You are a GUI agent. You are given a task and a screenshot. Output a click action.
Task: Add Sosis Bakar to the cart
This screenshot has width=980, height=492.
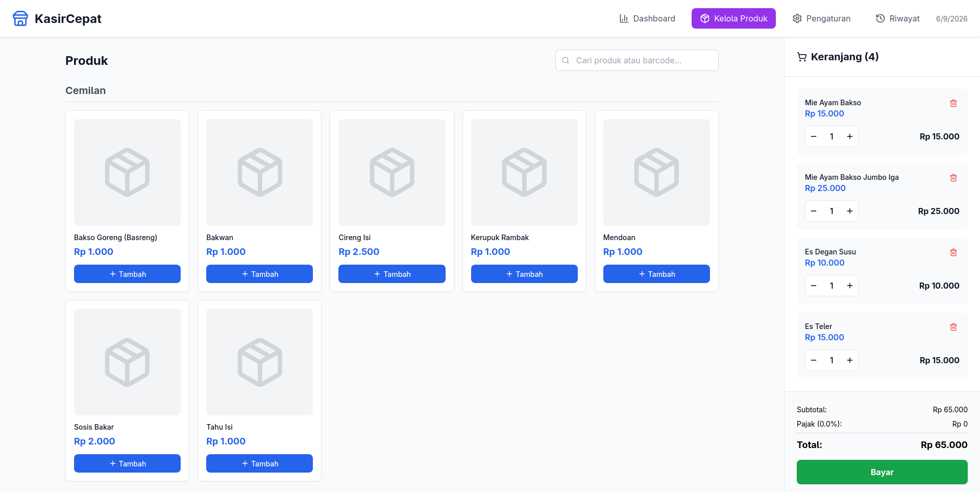coord(127,463)
